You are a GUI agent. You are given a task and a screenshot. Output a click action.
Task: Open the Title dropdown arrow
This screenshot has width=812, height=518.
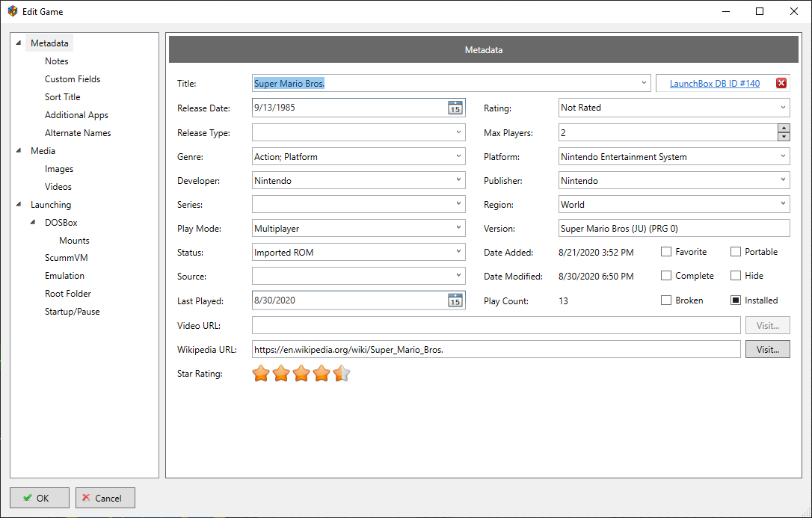click(x=644, y=83)
